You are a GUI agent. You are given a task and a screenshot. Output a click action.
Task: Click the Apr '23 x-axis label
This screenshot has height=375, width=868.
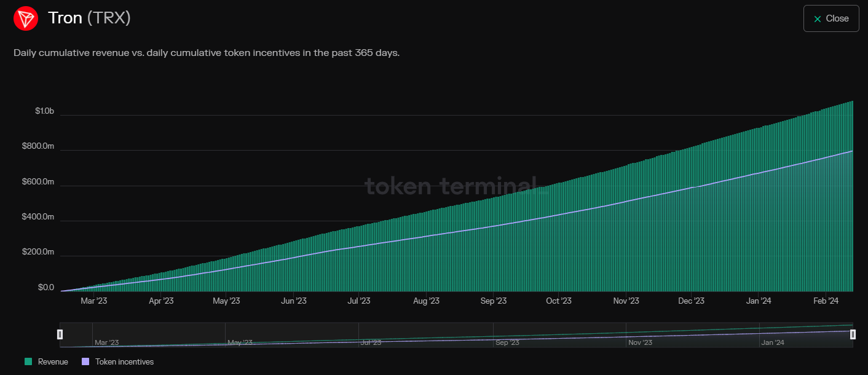coord(160,301)
